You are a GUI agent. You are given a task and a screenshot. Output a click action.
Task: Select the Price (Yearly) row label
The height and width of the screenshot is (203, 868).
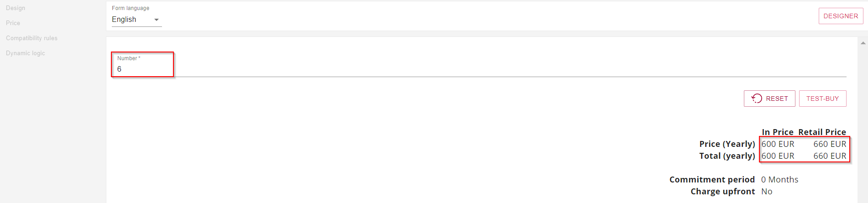pyautogui.click(x=727, y=144)
